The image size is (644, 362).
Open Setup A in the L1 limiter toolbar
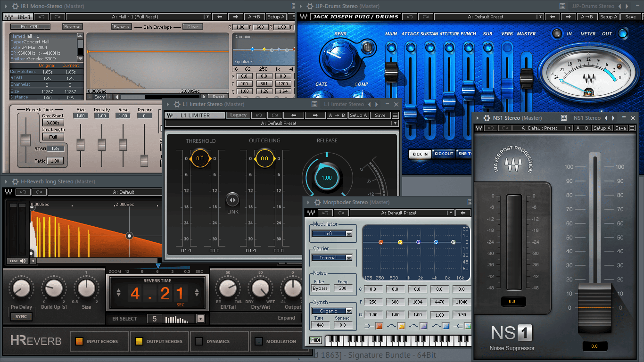pos(358,115)
